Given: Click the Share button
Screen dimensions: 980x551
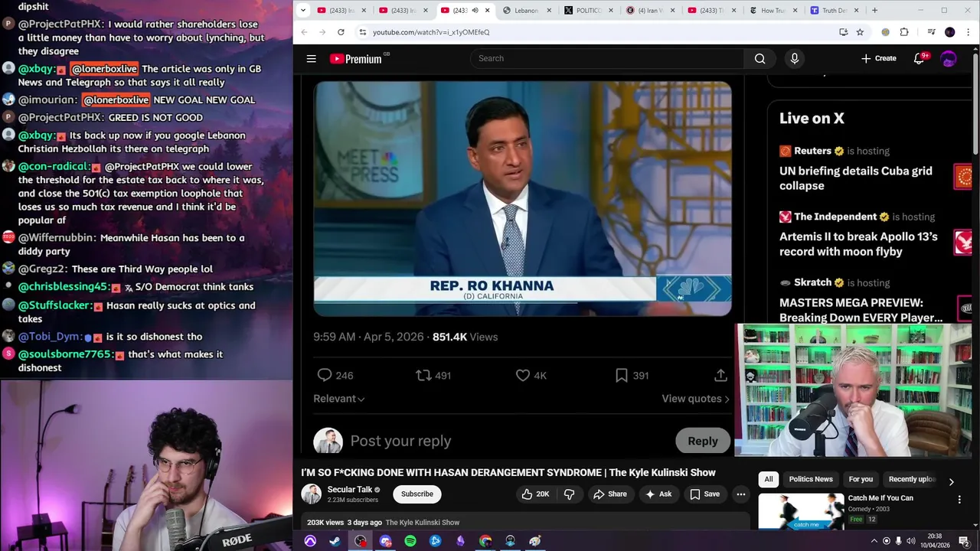Looking at the screenshot, I should coord(610,494).
